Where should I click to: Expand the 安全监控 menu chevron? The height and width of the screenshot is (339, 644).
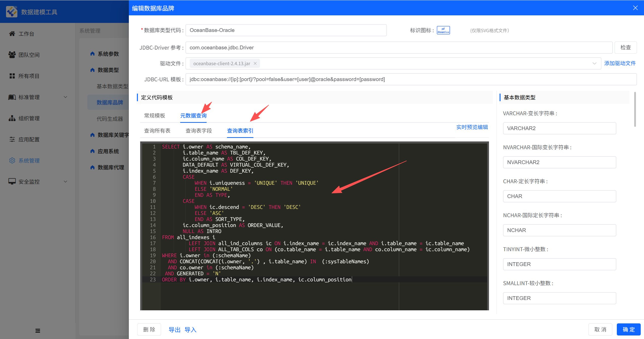(65, 181)
